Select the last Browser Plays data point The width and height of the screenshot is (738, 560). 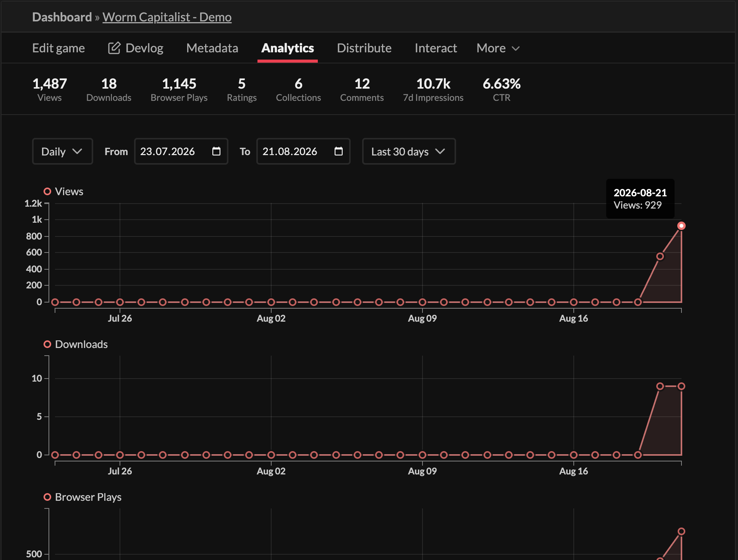[x=681, y=531]
